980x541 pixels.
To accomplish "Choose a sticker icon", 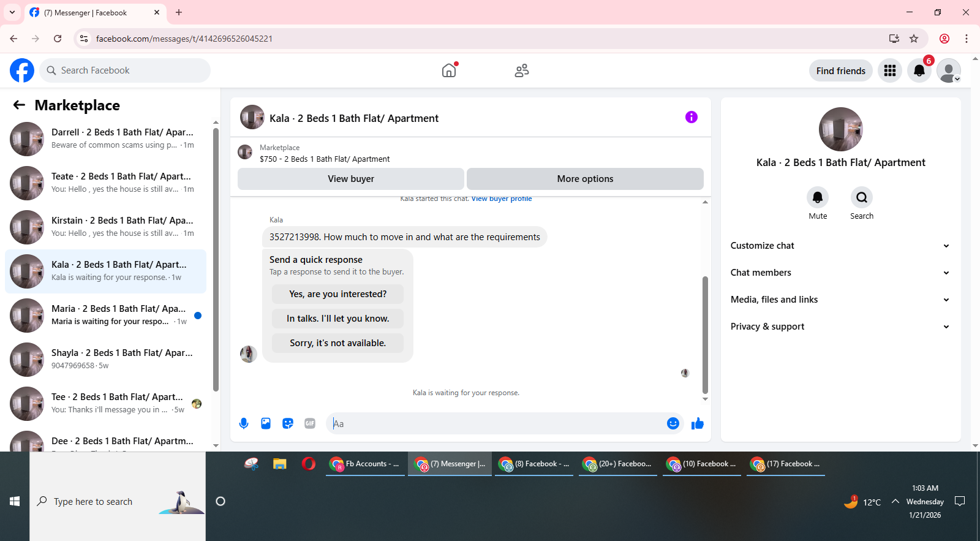I will click(288, 423).
